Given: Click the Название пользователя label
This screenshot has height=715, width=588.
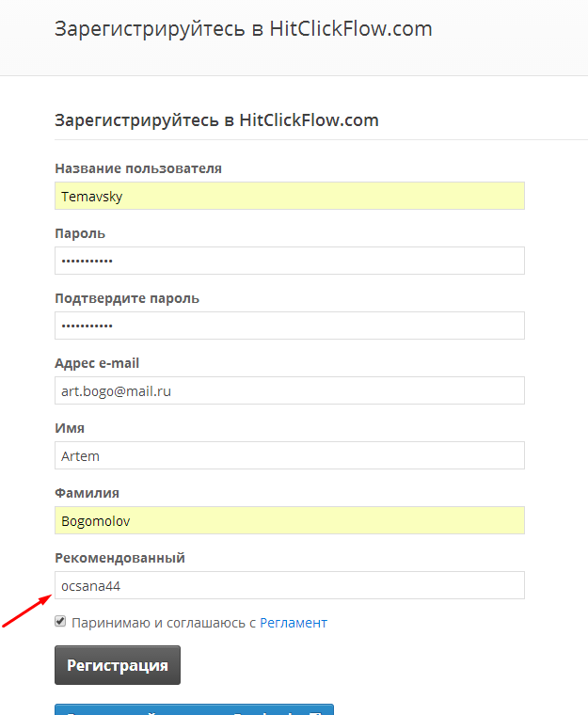Looking at the screenshot, I should click(x=138, y=168).
